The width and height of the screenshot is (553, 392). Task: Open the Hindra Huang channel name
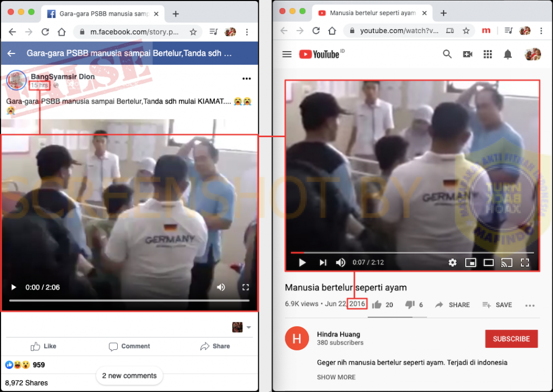click(x=339, y=334)
